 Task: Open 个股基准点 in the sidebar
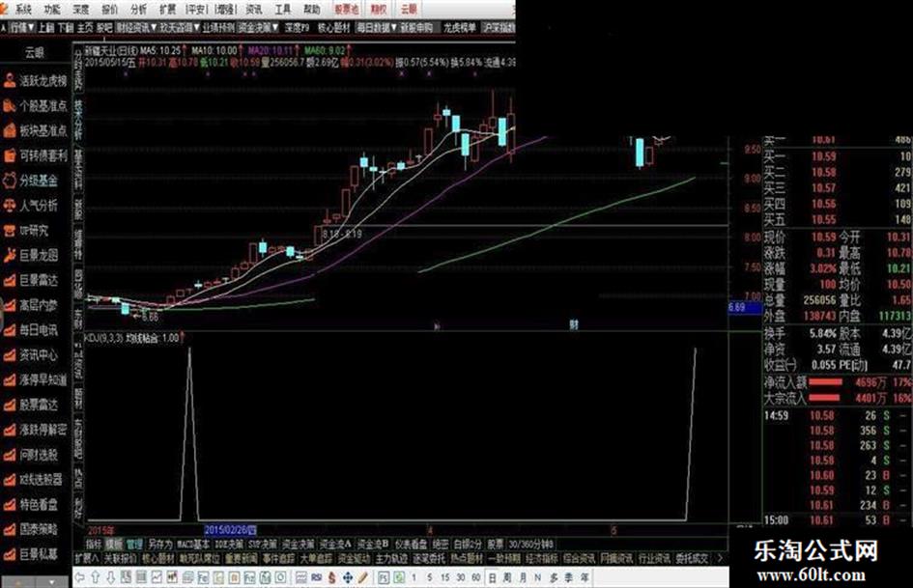[x=35, y=106]
